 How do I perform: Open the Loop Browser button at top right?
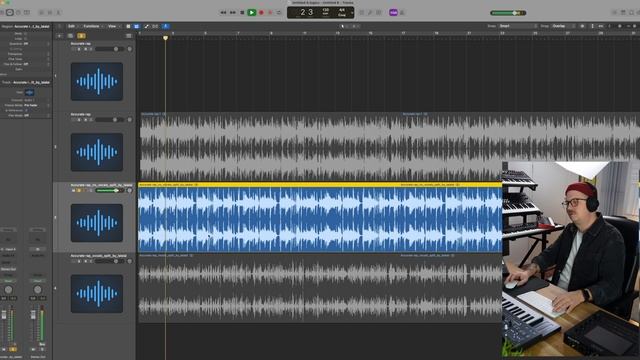632,13
